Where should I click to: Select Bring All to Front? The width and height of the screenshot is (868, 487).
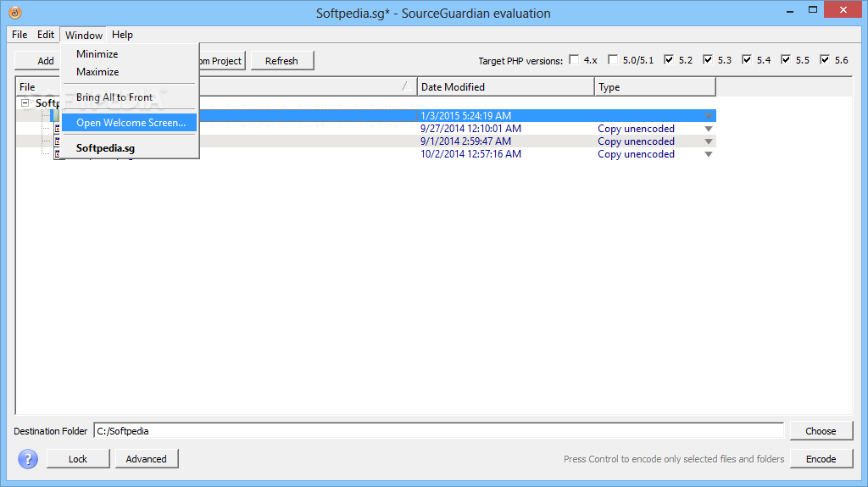click(129, 97)
